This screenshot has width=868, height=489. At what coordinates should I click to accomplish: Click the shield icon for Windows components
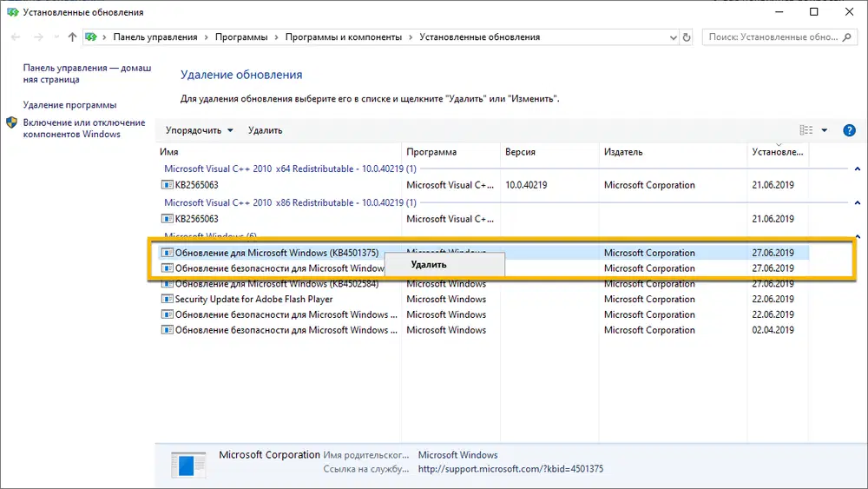coord(12,123)
